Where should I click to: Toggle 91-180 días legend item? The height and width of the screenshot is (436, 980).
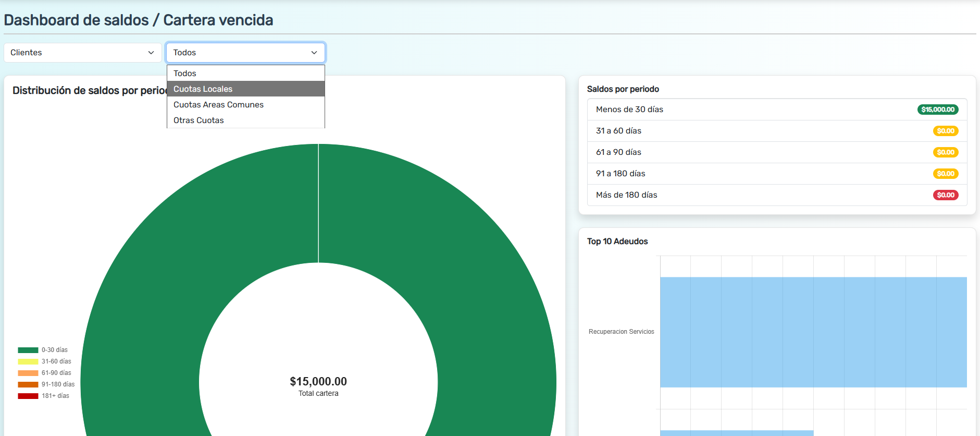(x=46, y=384)
